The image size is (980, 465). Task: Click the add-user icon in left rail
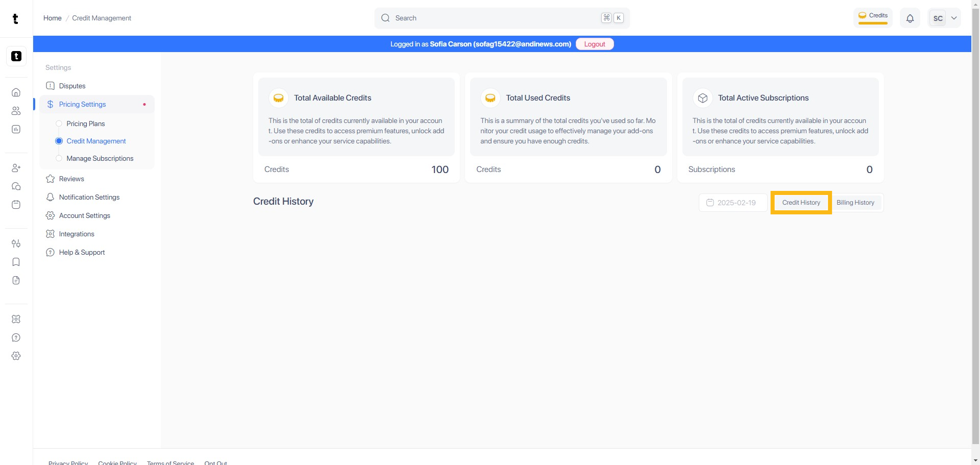point(16,168)
